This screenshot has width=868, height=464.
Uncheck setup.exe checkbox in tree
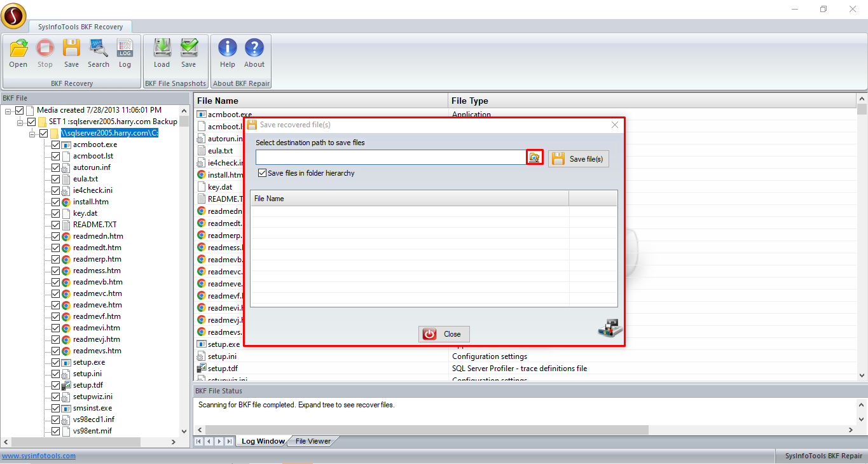pos(56,362)
